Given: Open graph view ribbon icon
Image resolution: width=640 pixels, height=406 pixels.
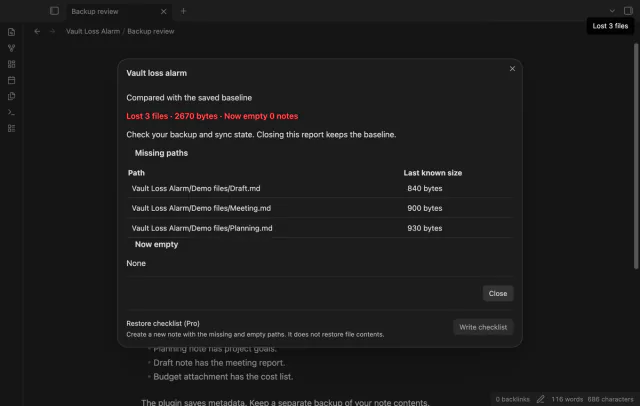Looking at the screenshot, I should pyautogui.click(x=11, y=48).
